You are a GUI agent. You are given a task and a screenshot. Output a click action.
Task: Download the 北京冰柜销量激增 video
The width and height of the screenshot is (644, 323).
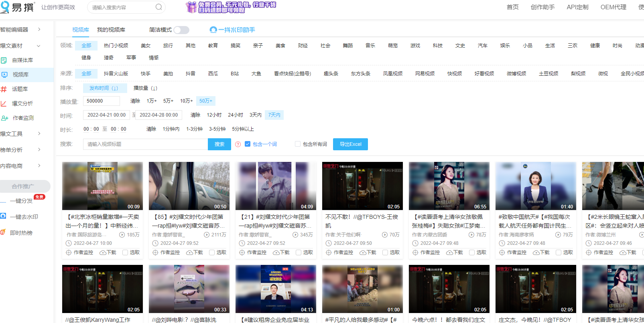click(108, 252)
